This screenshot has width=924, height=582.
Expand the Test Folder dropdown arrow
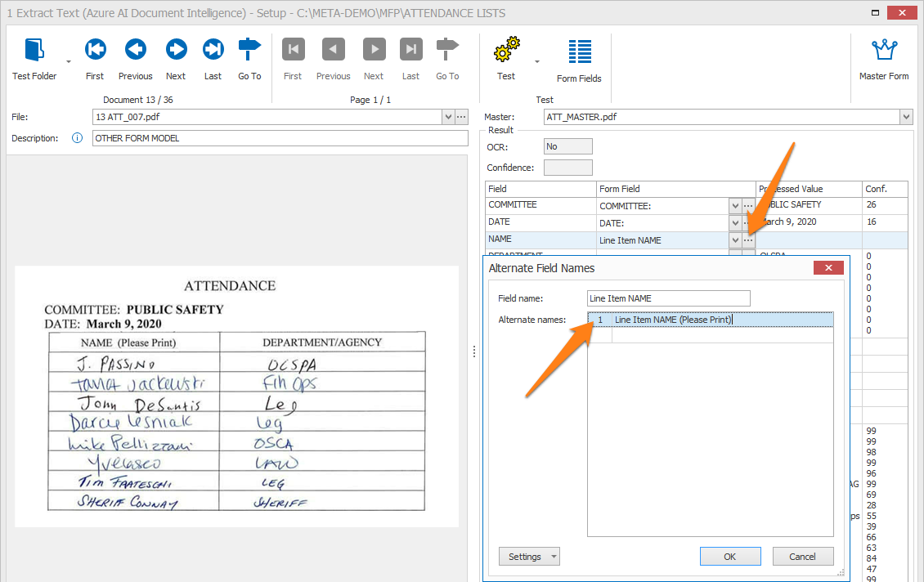69,61
